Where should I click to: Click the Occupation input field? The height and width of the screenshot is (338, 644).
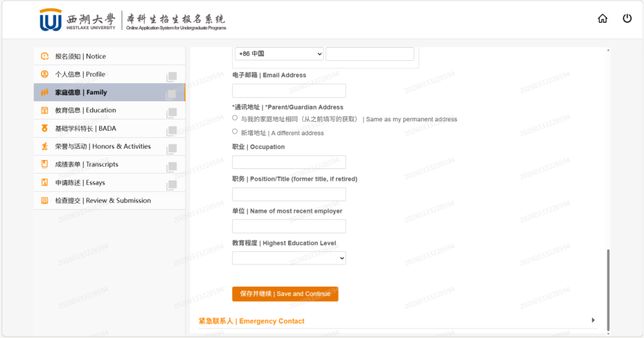coord(289,162)
